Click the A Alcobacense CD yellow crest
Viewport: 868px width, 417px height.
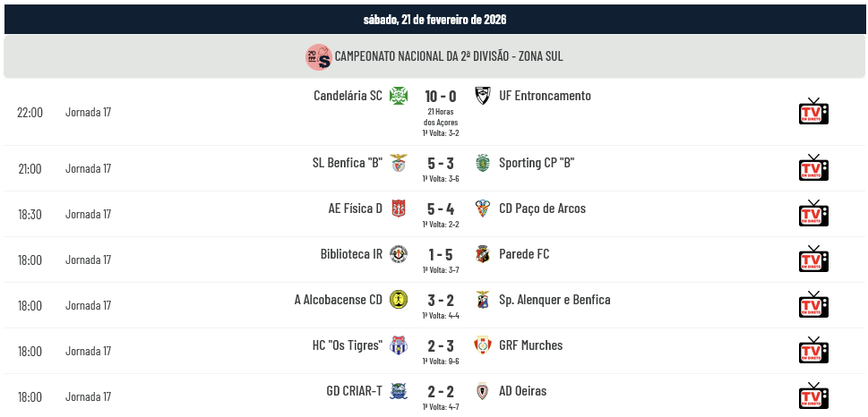pos(399,300)
